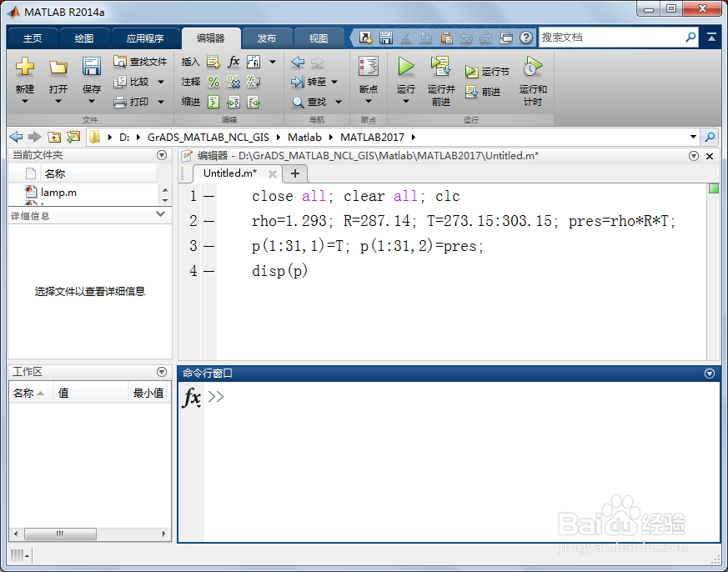Open the Breakpoints (断点) dropdown arrow
The height and width of the screenshot is (572, 728).
point(369,101)
